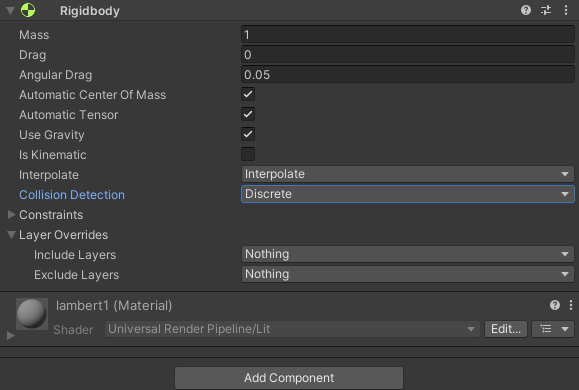The height and width of the screenshot is (390, 579).
Task: Open shader list view dropdown button
Action: [553, 329]
